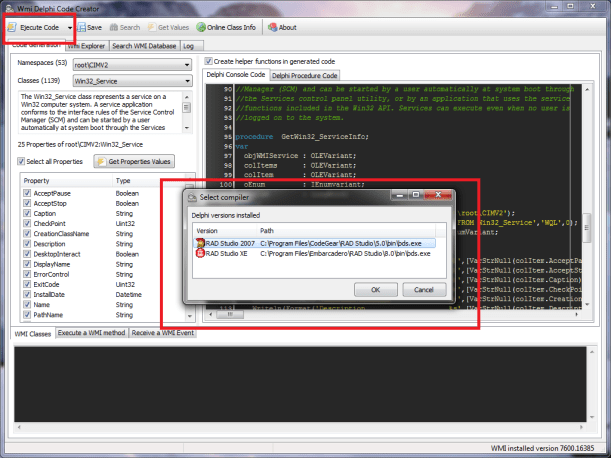
Task: Switch to Search WMI Database tab
Action: 144,46
